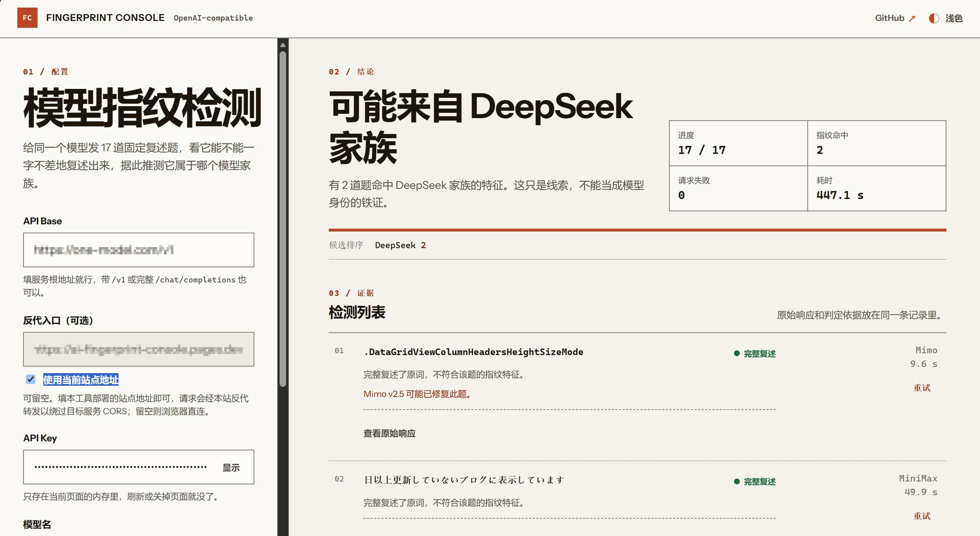Viewport: 980px width, 536px height.
Task: Click the 请求失败 value 0
Action: [x=681, y=195]
